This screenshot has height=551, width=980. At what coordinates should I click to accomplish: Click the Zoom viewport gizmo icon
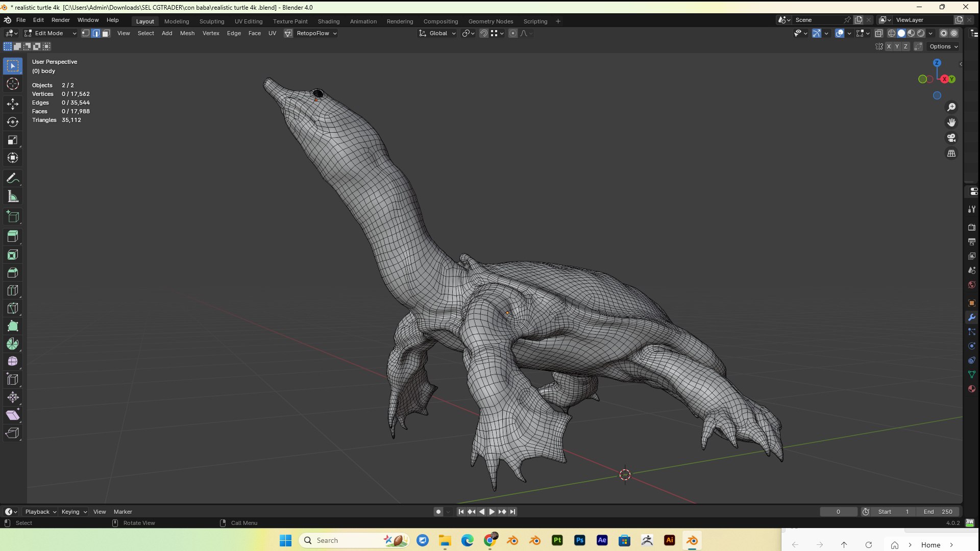coord(951,107)
